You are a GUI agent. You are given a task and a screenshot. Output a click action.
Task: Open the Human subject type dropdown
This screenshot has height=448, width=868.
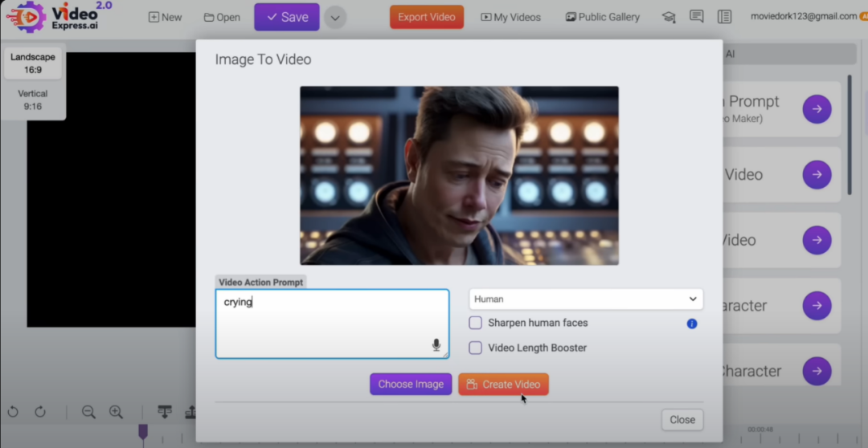point(586,299)
